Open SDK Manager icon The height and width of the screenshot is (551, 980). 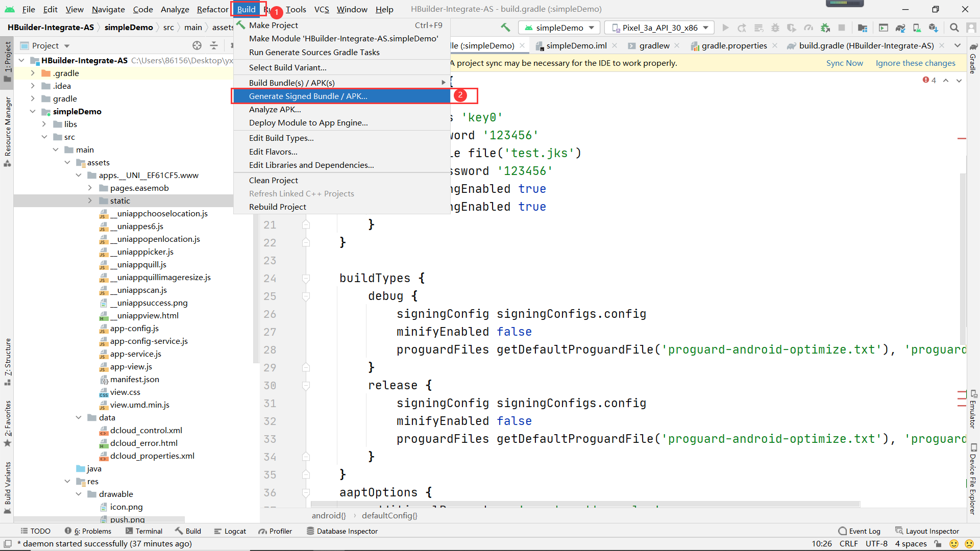click(934, 28)
